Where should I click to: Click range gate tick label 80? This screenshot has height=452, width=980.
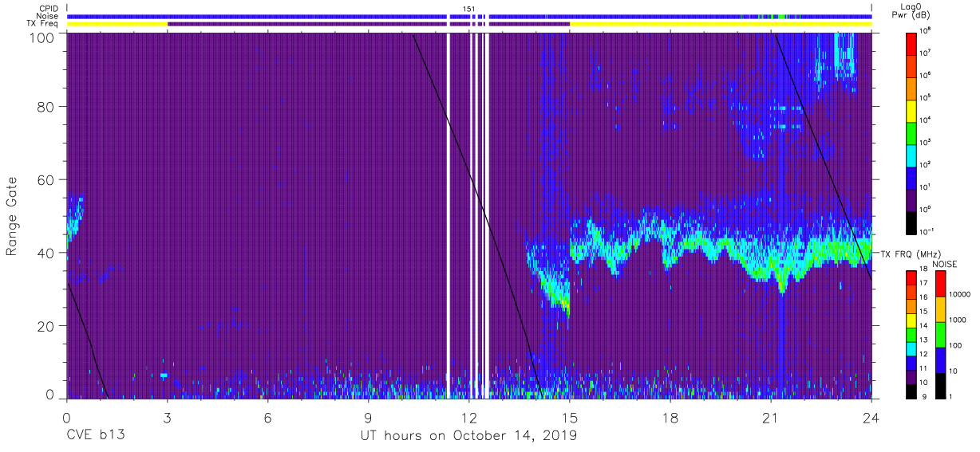[x=47, y=107]
